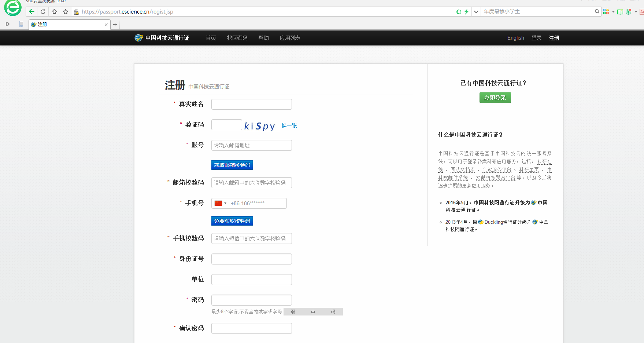The height and width of the screenshot is (343, 644).
Task: Click the search magnifier icon
Action: tap(597, 12)
